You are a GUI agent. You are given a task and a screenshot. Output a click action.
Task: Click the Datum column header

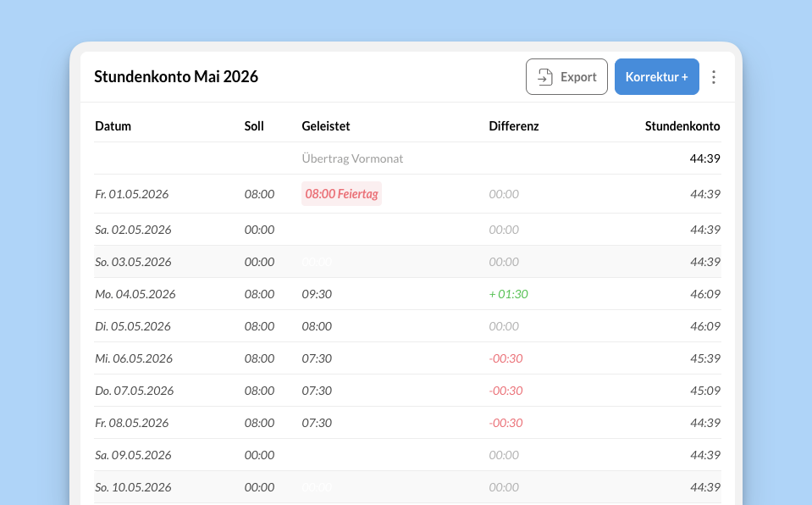[x=113, y=126]
